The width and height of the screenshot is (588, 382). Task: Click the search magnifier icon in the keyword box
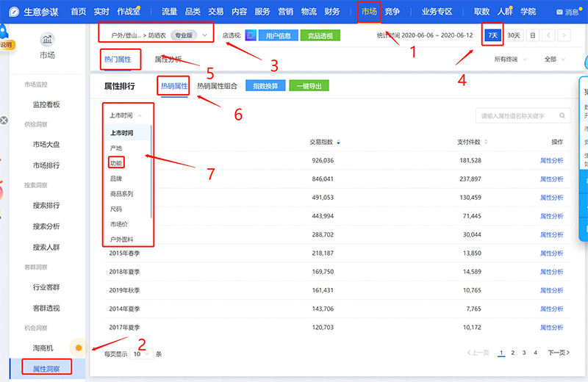click(562, 116)
